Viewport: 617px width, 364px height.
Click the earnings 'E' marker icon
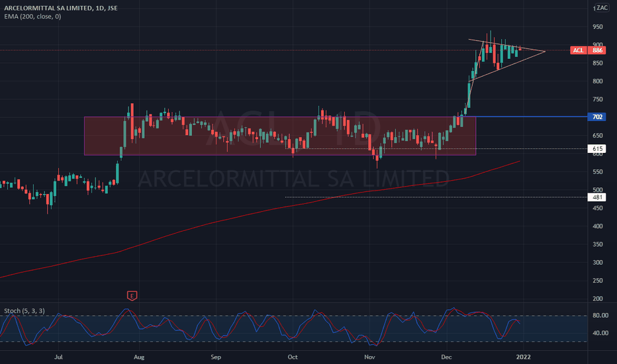(x=132, y=296)
